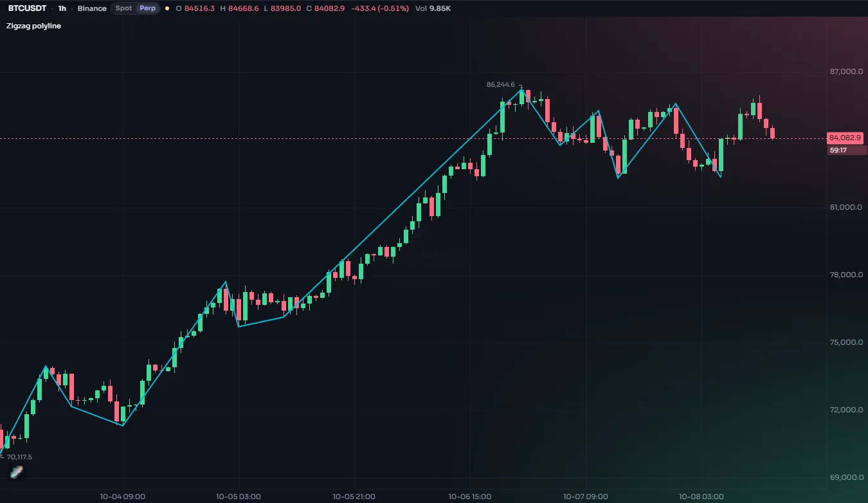Click the 10-08 03:00 time axis label

point(701,497)
